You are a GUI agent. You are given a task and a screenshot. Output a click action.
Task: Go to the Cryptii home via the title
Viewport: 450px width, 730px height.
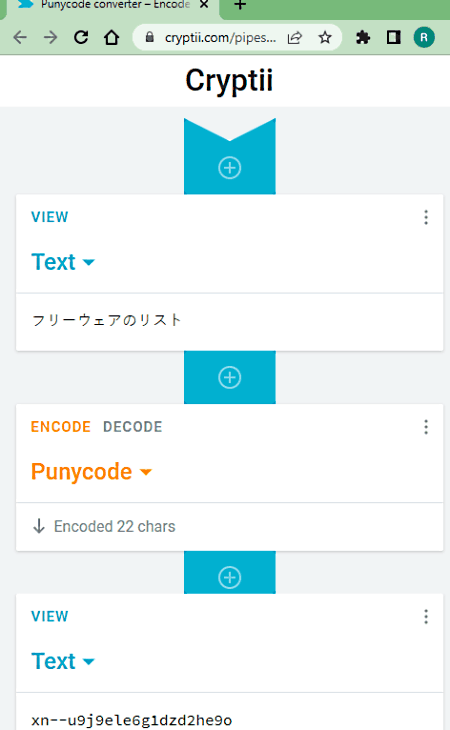pos(229,81)
